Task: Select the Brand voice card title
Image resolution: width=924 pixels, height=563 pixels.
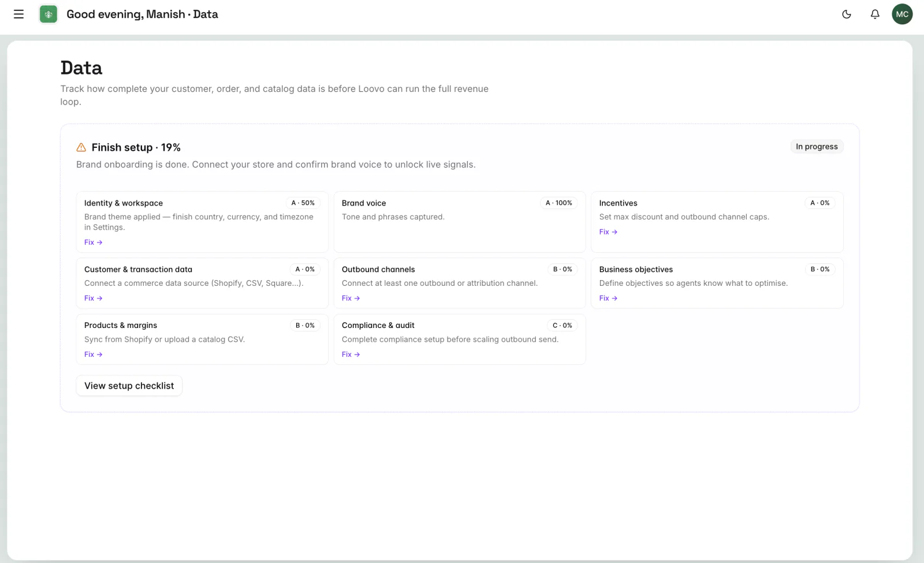Action: coord(364,203)
